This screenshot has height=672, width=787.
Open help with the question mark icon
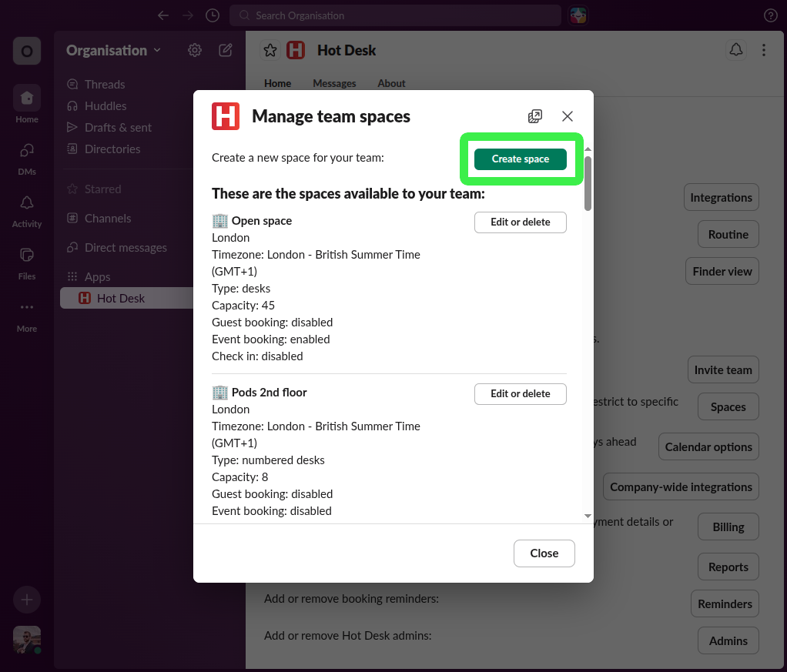(770, 15)
